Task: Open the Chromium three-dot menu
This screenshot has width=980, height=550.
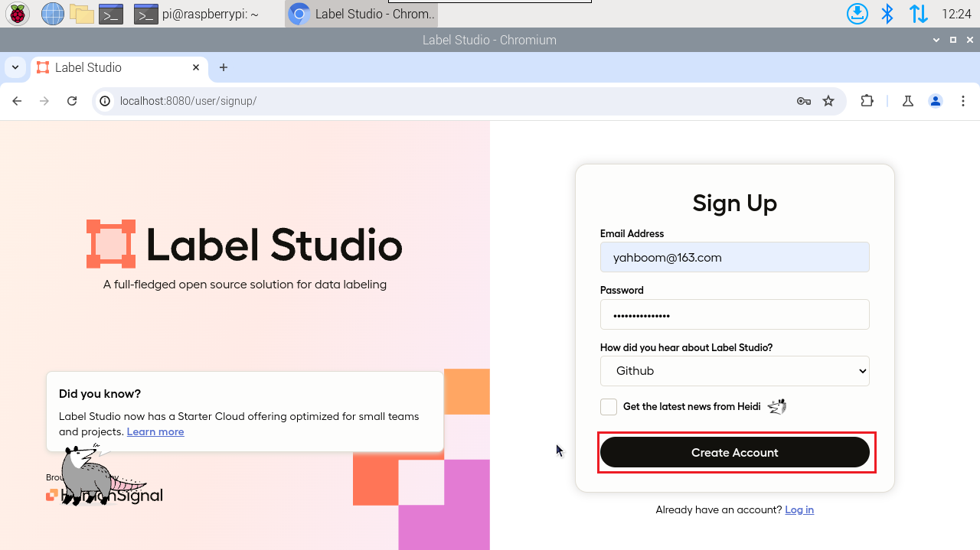Action: [x=962, y=101]
